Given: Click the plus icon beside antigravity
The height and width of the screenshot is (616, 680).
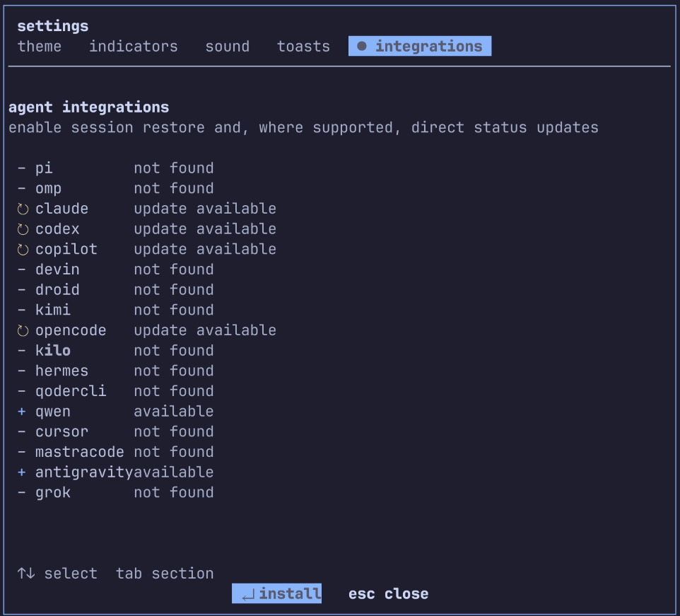Looking at the screenshot, I should click(x=22, y=472).
